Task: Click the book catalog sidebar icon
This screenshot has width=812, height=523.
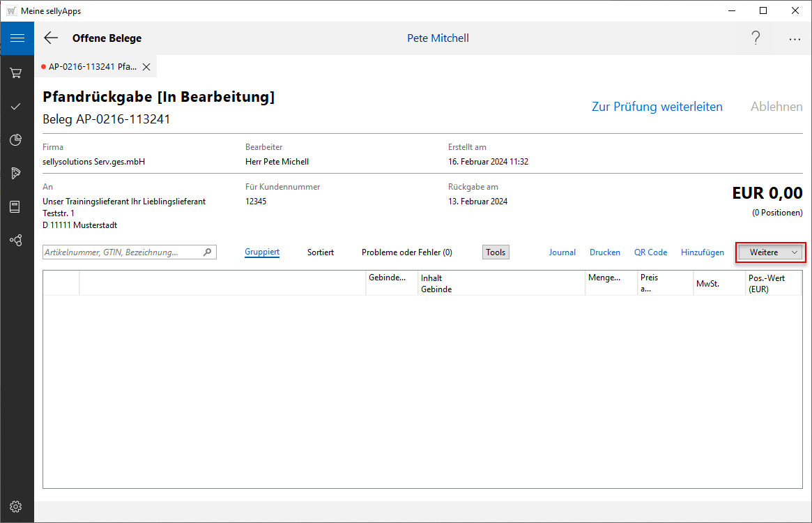Action: [x=16, y=206]
